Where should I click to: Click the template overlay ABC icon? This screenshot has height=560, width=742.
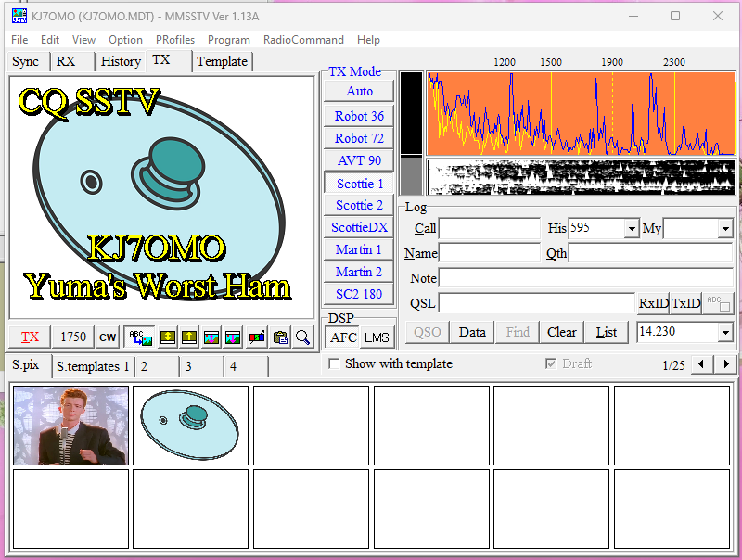pos(140,337)
